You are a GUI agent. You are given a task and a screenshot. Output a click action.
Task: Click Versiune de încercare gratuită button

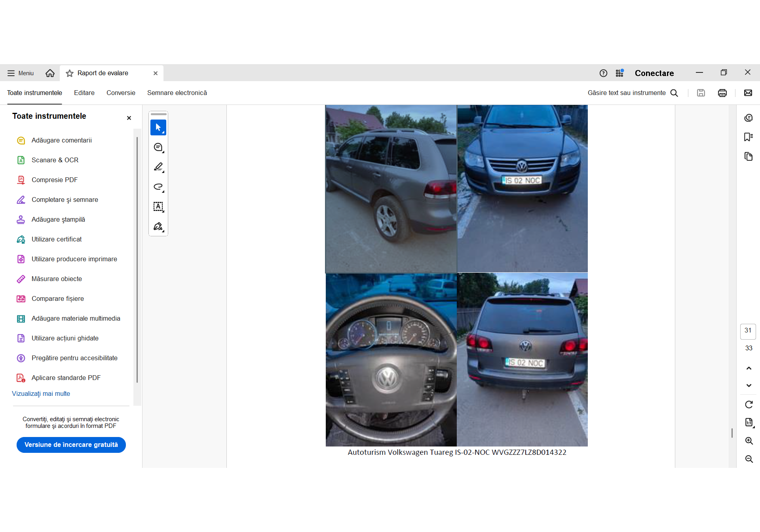pyautogui.click(x=71, y=445)
